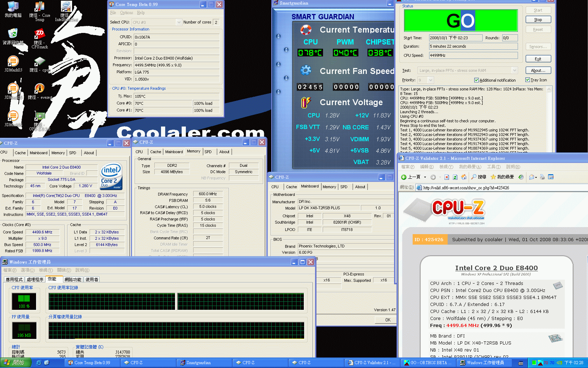The height and width of the screenshot is (368, 588).
Task: Click OK button in mainboard CPU-Z window
Action: [385, 320]
